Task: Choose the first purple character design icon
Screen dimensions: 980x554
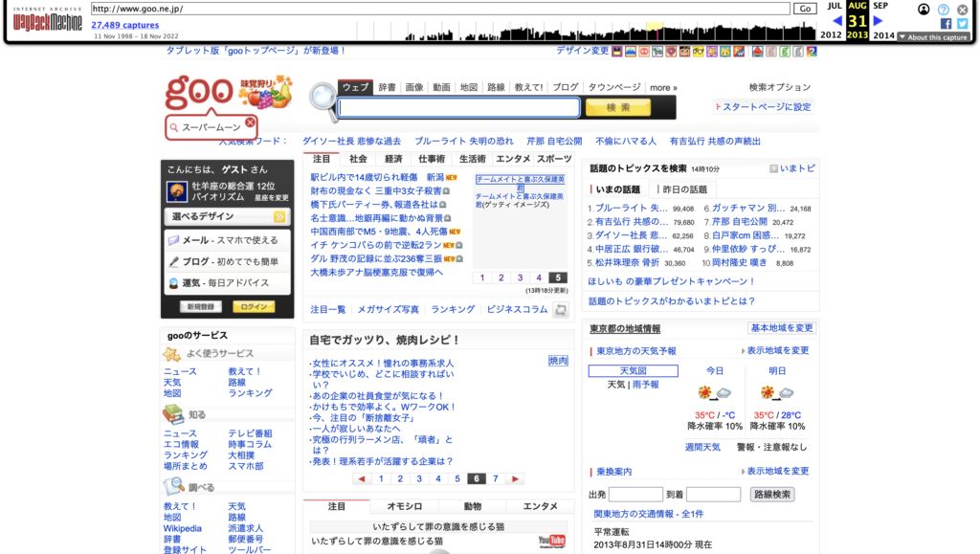Action: pyautogui.click(x=617, y=52)
